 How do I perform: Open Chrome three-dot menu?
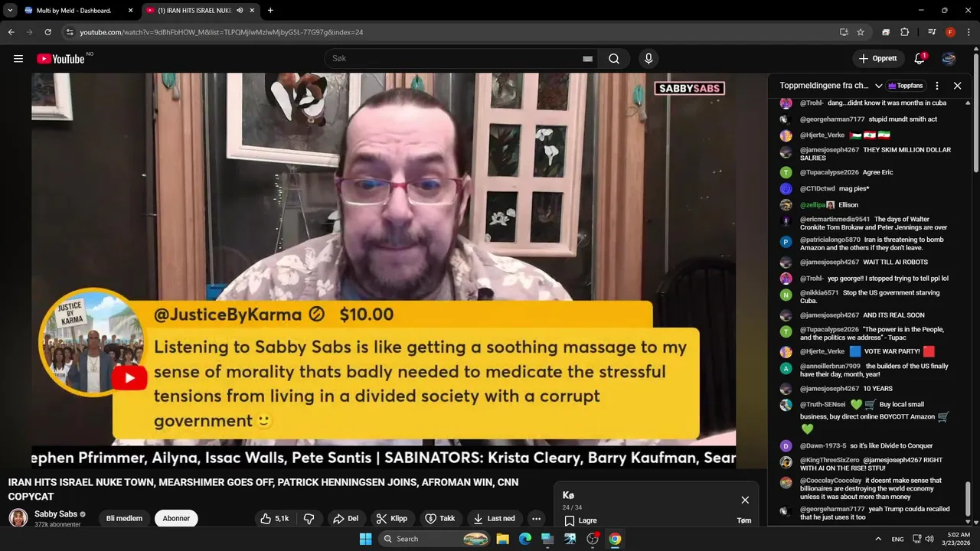tap(968, 32)
